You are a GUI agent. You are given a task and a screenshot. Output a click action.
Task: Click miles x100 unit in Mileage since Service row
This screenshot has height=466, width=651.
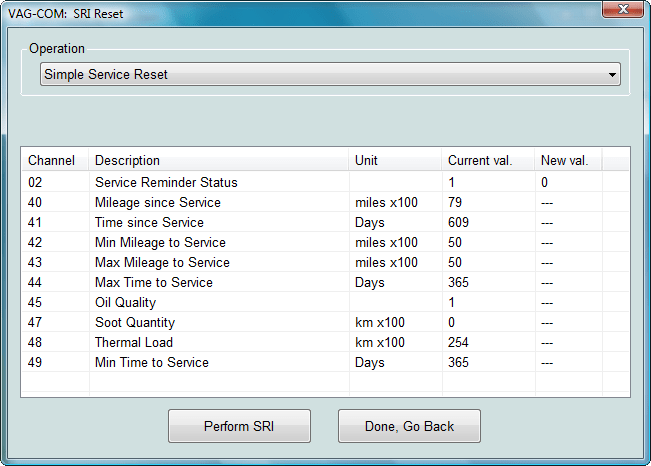pyautogui.click(x=387, y=202)
